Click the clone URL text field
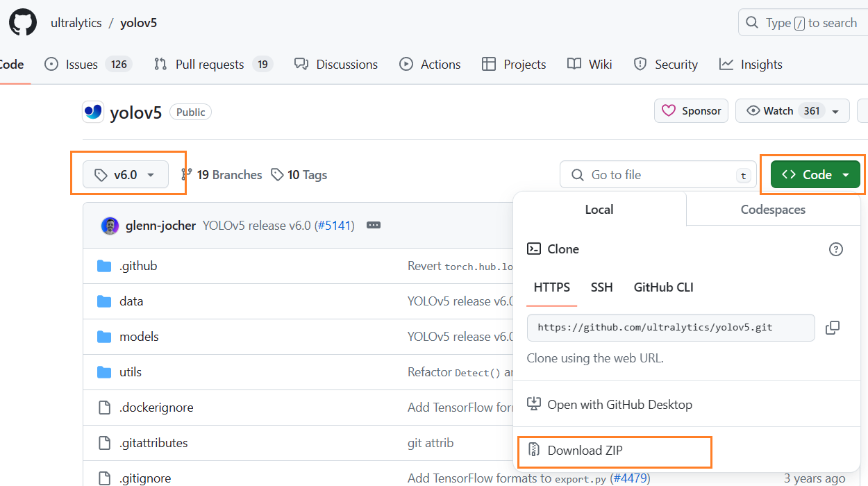This screenshot has height=486, width=868. click(x=671, y=328)
